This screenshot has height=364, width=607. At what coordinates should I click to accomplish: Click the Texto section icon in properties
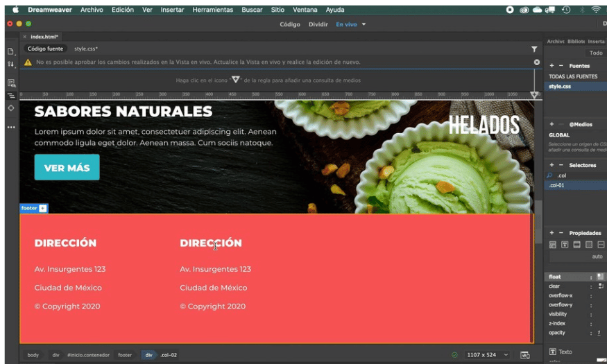(552, 352)
